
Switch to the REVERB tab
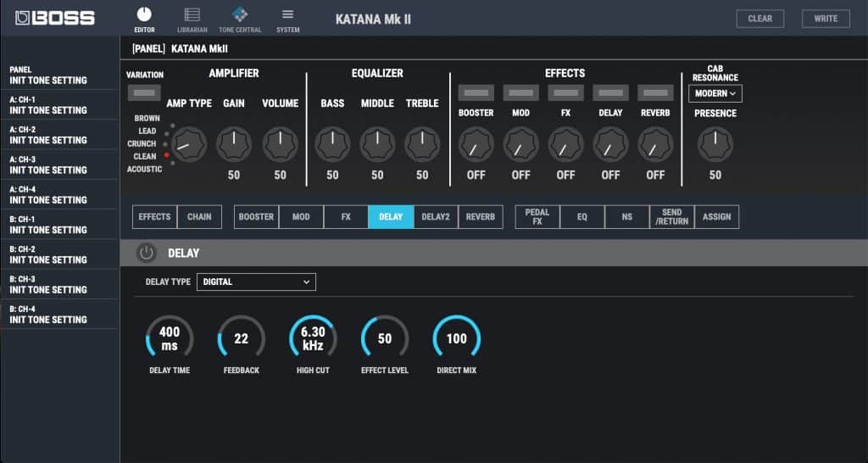[481, 217]
